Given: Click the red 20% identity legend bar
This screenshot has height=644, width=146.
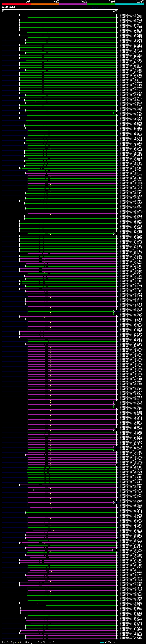Looking at the screenshot, I should (16, 4).
